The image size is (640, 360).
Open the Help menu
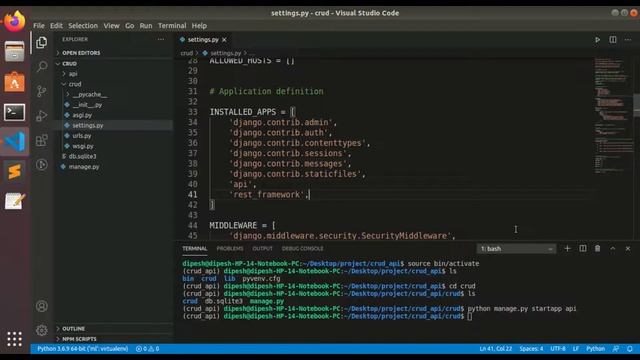pyautogui.click(x=199, y=26)
